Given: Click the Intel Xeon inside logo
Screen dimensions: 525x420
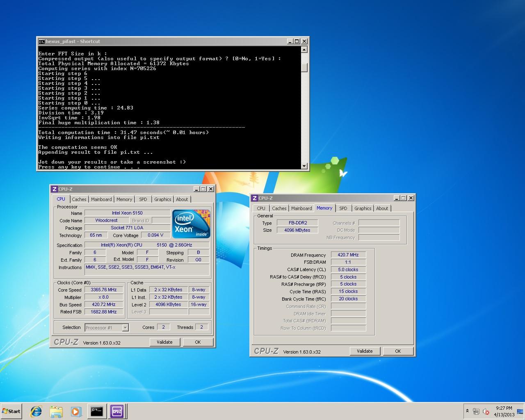Looking at the screenshot, I should pyautogui.click(x=191, y=224).
